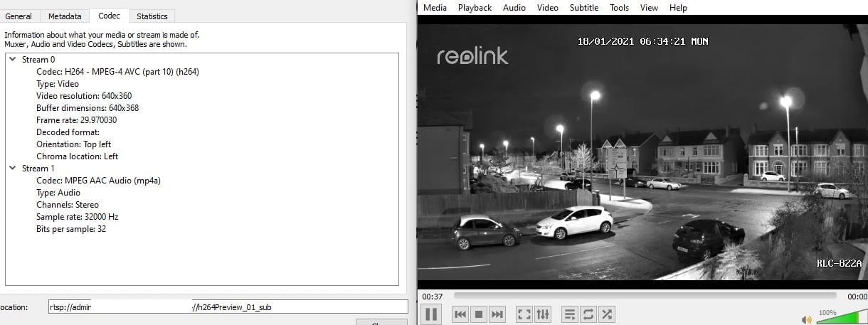Stop the video stream

tap(479, 314)
